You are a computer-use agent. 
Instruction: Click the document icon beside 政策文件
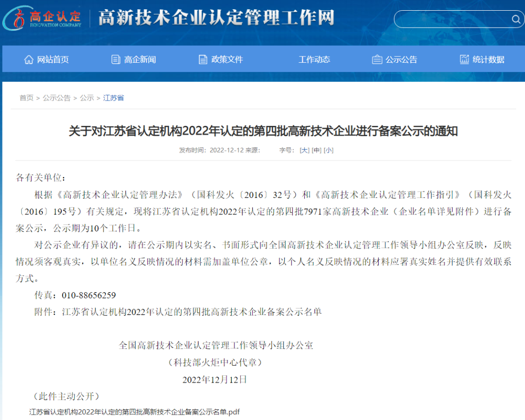click(202, 59)
